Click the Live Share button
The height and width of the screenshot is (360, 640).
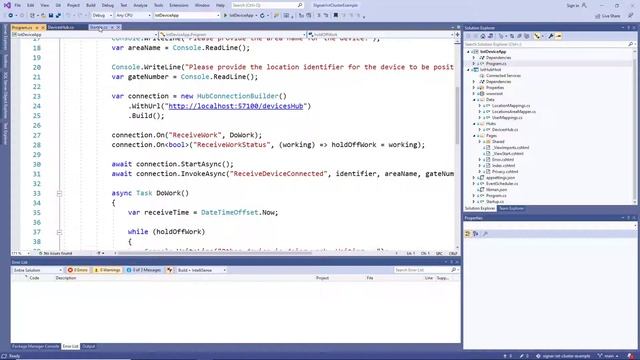[608, 16]
